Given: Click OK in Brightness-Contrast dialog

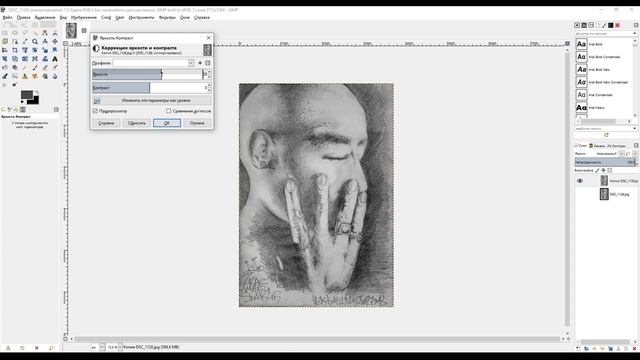Looking at the screenshot, I should pyautogui.click(x=167, y=123).
